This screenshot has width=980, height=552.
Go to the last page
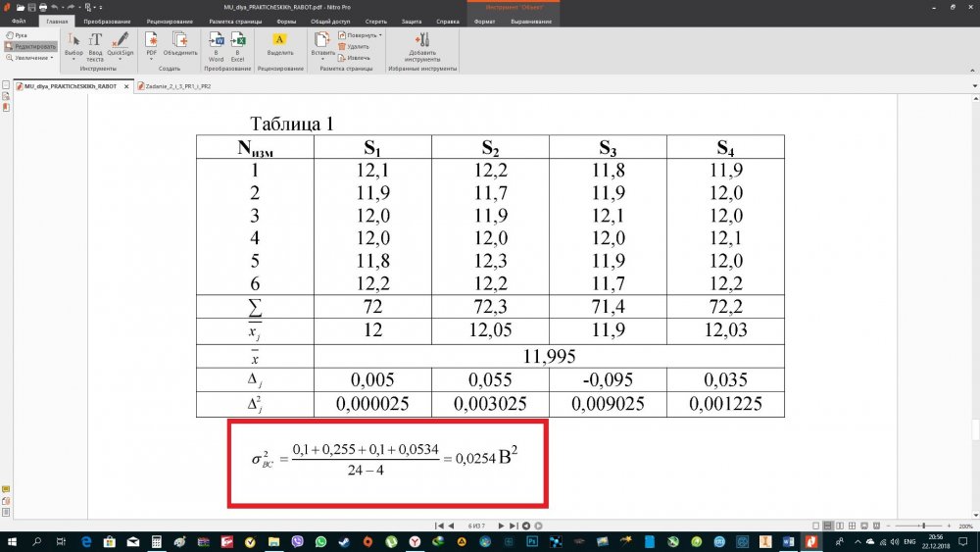click(x=514, y=526)
